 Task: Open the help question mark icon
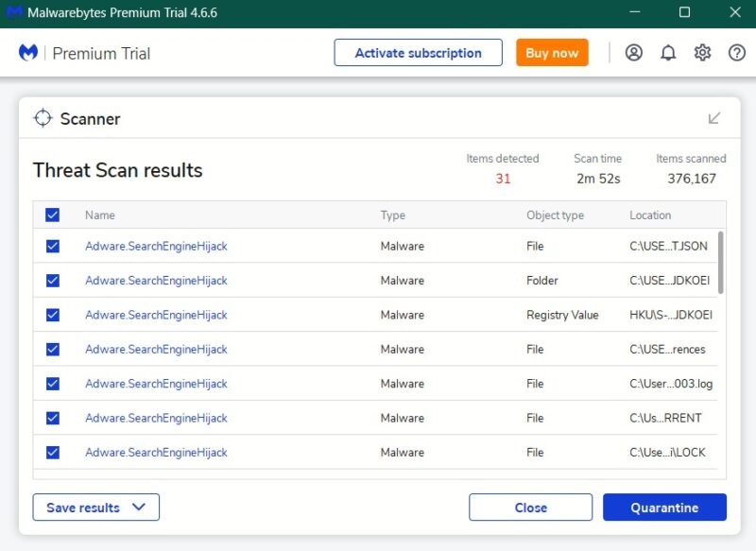pos(736,53)
